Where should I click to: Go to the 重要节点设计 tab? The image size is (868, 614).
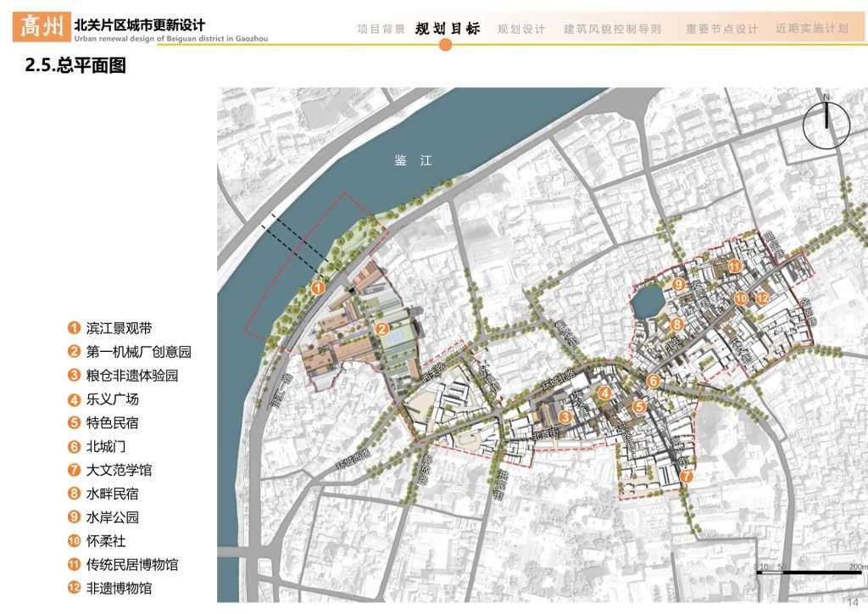pyautogui.click(x=722, y=29)
